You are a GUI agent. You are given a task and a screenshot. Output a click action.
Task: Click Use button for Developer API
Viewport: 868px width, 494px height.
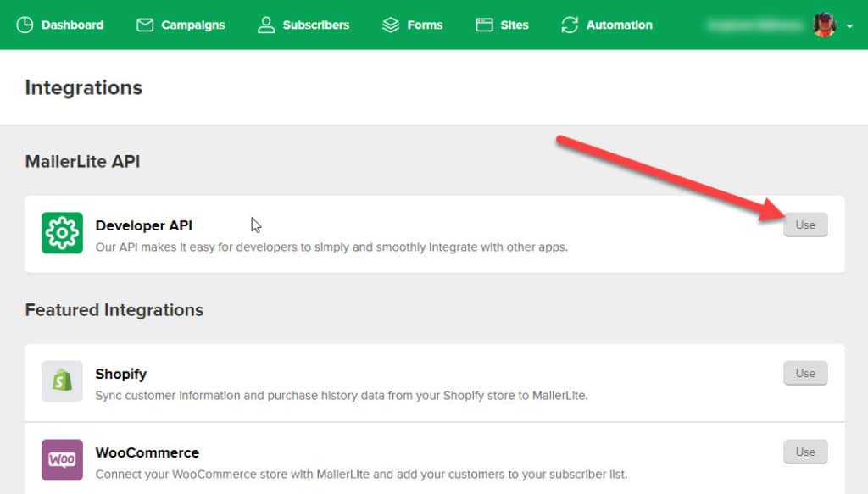coord(805,225)
